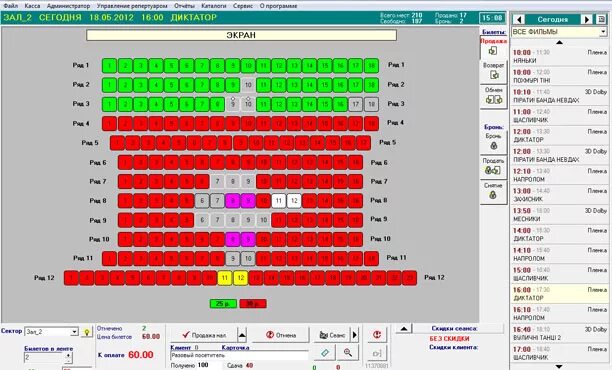
Task: Select grey seat 17 in Ряд 3
Action: [x=356, y=104]
